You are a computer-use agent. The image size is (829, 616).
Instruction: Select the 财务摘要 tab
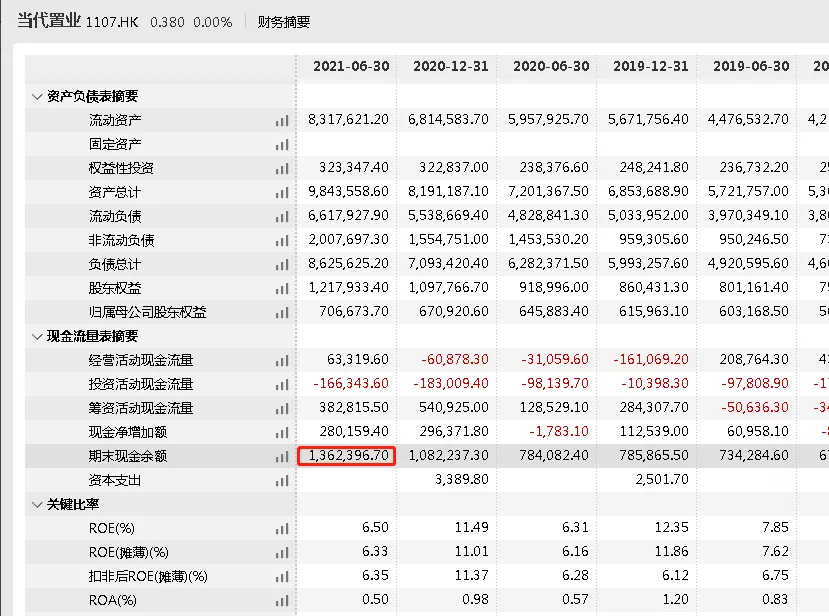tap(284, 22)
